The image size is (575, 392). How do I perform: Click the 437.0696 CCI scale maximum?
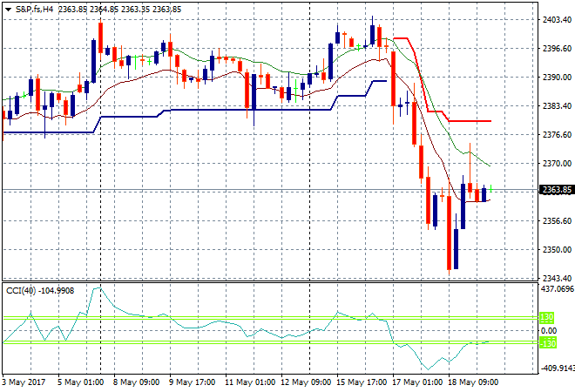(558, 289)
